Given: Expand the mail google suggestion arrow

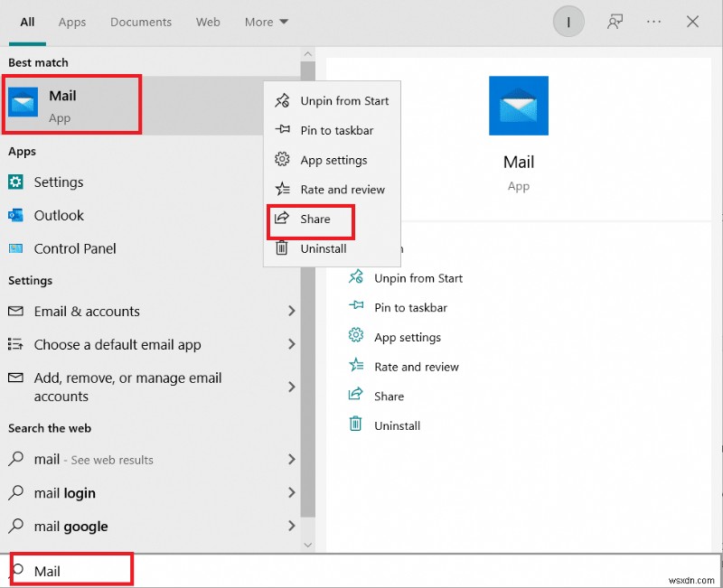Looking at the screenshot, I should point(291,526).
